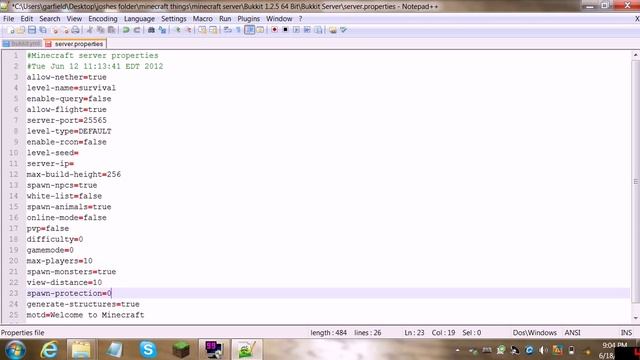This screenshot has height=360, width=640.
Task: Click 'INS' mode in status bar
Action: pyautogui.click(x=626, y=333)
